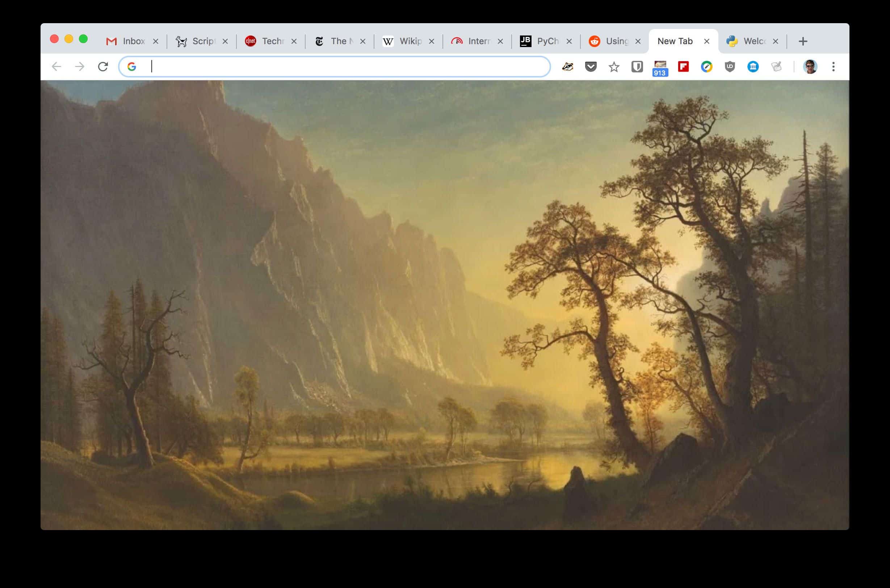Reload the current page
Viewport: 890px width, 588px height.
[x=104, y=66]
